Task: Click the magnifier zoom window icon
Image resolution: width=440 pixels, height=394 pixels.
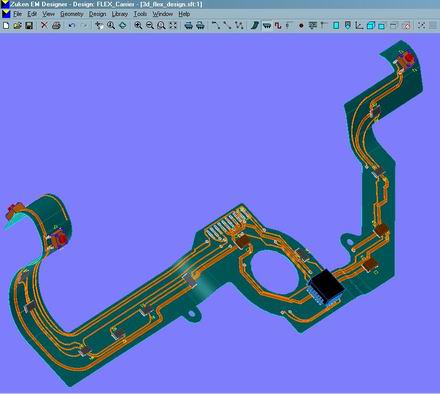Action: pyautogui.click(x=111, y=25)
